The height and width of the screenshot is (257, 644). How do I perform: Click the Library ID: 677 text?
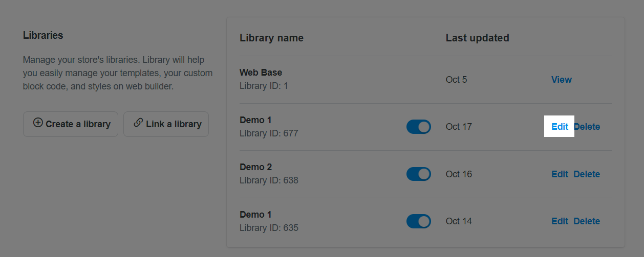[x=269, y=133]
